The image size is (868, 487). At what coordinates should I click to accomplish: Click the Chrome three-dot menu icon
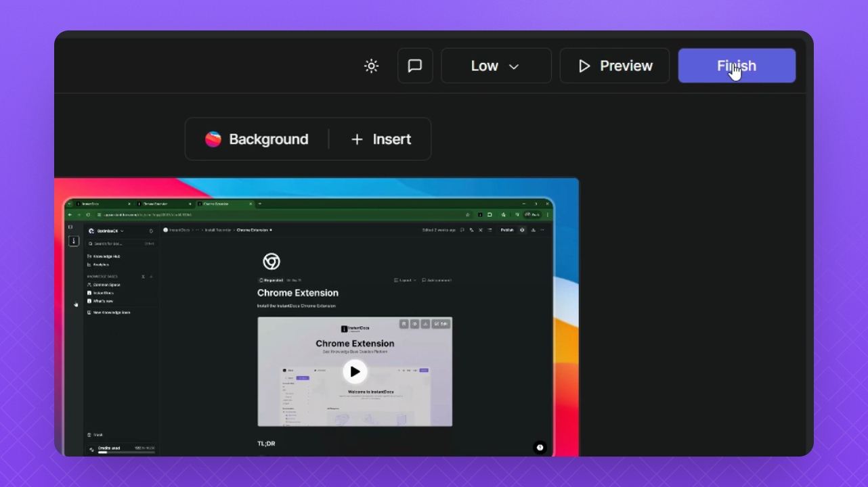(x=548, y=214)
